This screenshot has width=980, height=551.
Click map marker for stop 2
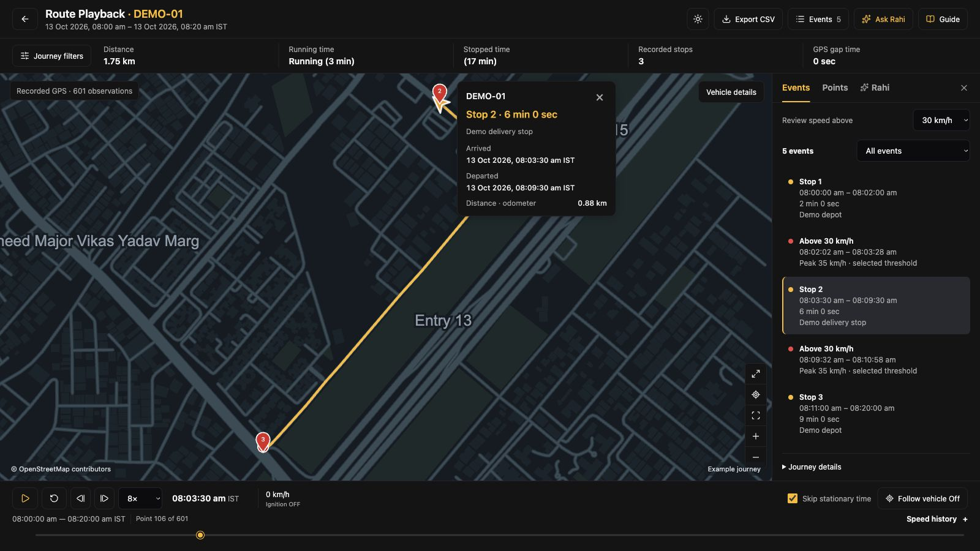click(439, 92)
